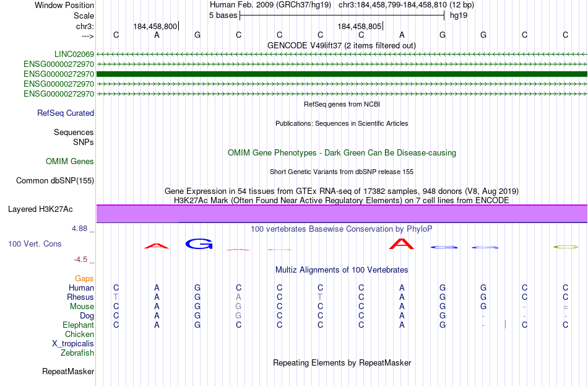The width and height of the screenshot is (588, 386).
Task: Click the '5 bases' scale label
Action: point(223,15)
